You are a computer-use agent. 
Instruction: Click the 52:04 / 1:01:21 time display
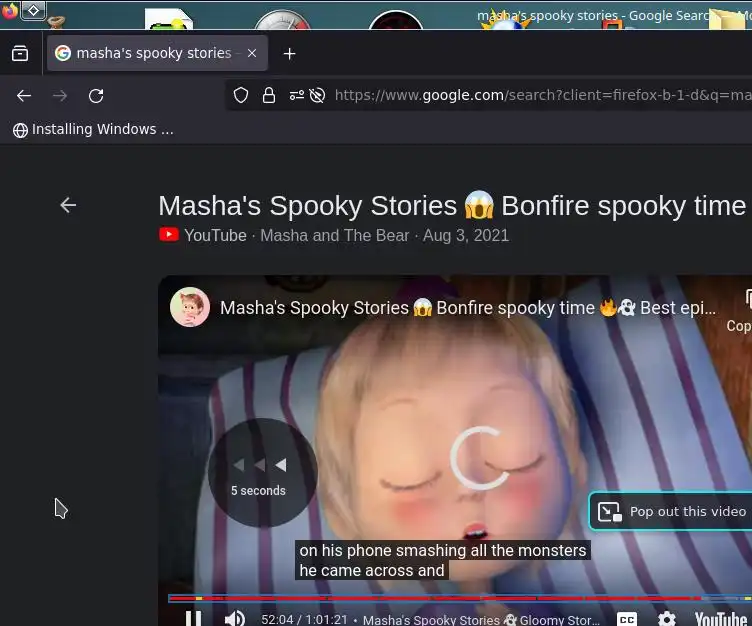coord(304,619)
